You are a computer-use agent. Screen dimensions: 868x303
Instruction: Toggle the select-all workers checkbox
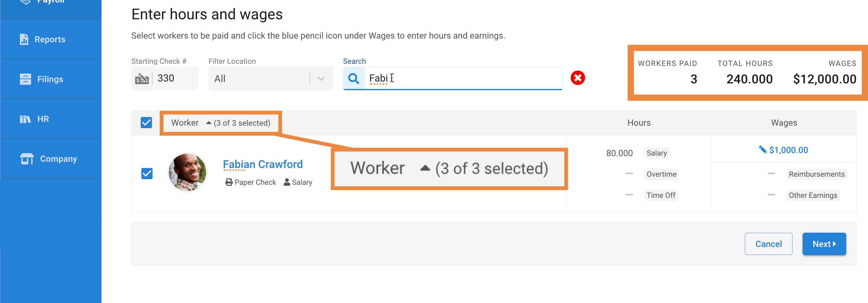tap(146, 123)
